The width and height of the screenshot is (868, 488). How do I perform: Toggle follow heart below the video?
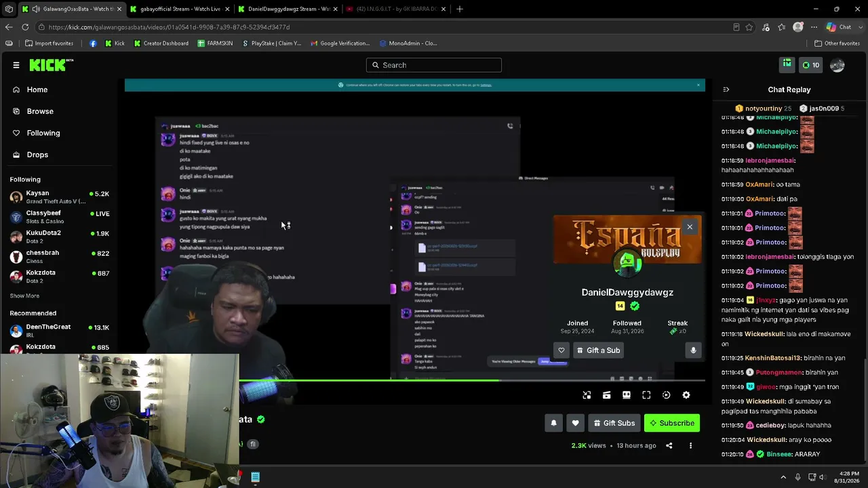coord(575,423)
